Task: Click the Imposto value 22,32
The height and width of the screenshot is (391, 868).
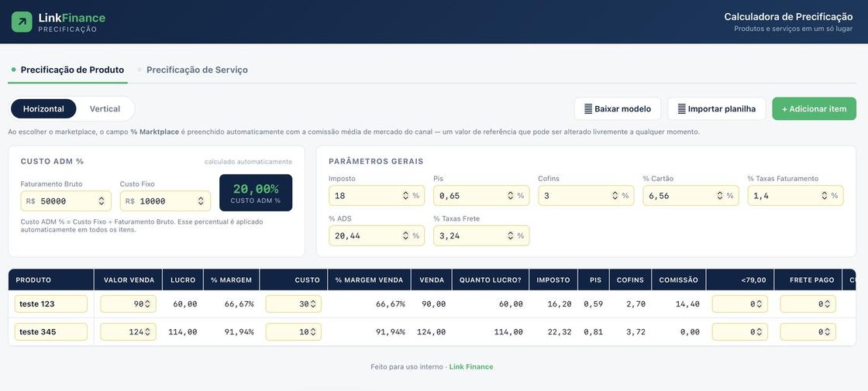Action: pos(559,332)
